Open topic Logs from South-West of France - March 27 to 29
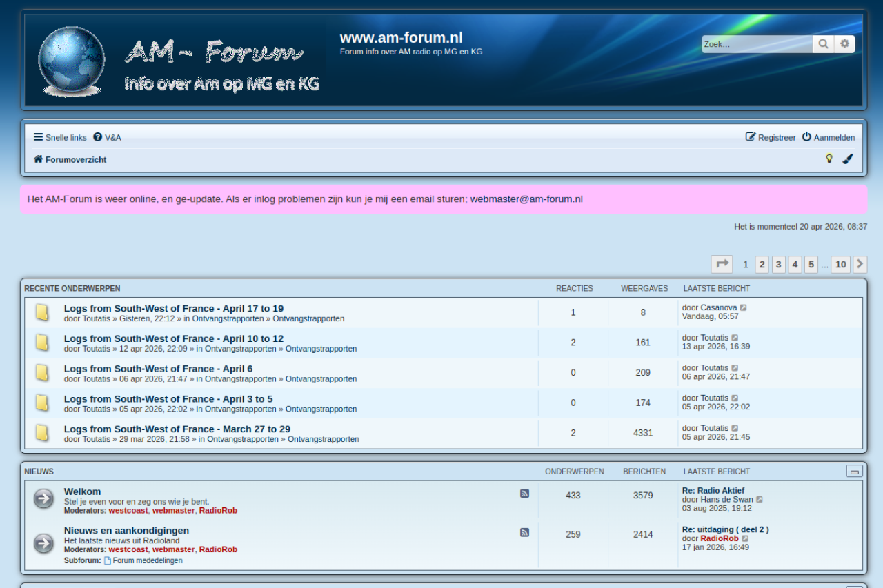This screenshot has width=883, height=588. pos(177,429)
